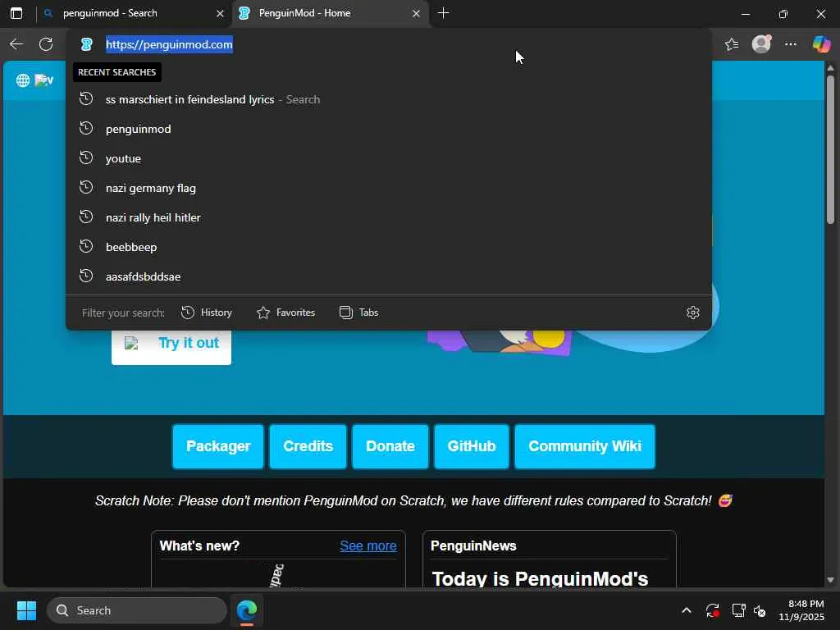Open the Credits page

[x=308, y=446]
